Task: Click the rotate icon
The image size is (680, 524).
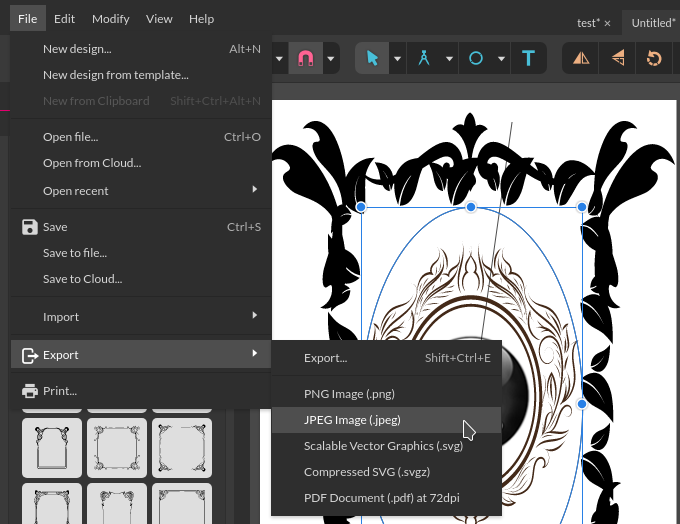Action: [x=654, y=58]
